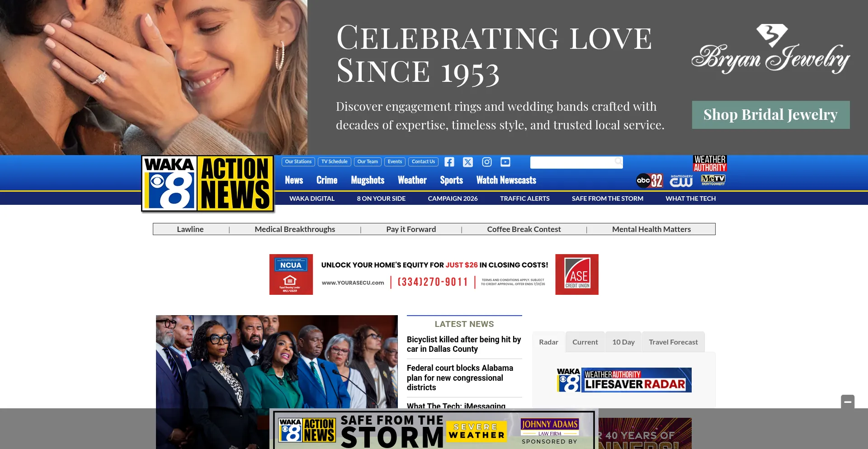Click the Bryan Jewelry logo

tap(771, 50)
